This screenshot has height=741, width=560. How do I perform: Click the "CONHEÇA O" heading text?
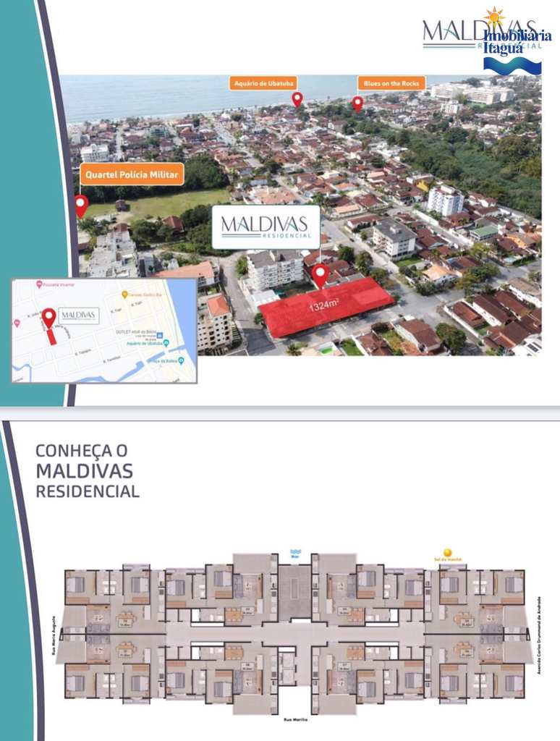81,450
